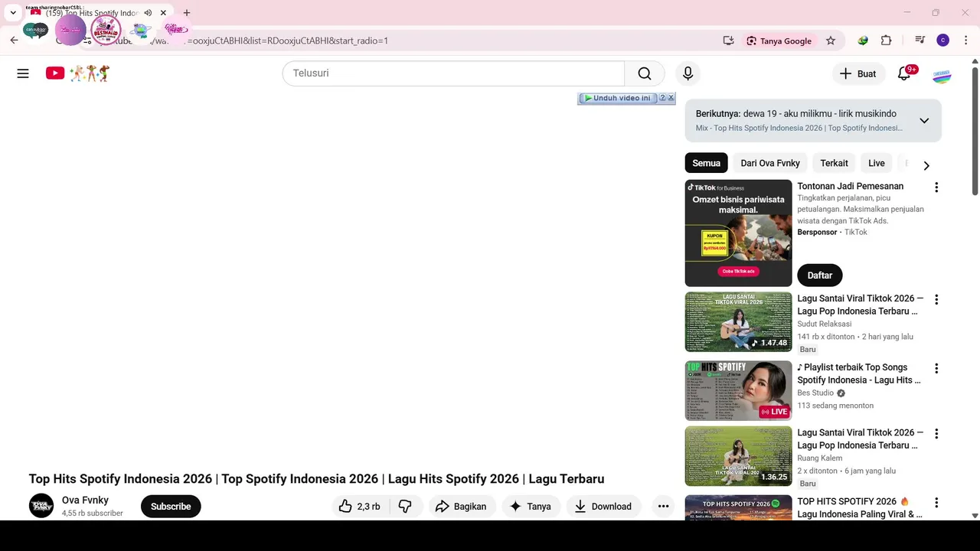This screenshot has height=551, width=980.
Task: Open the tab search dropdown arrow
Action: pos(13,13)
